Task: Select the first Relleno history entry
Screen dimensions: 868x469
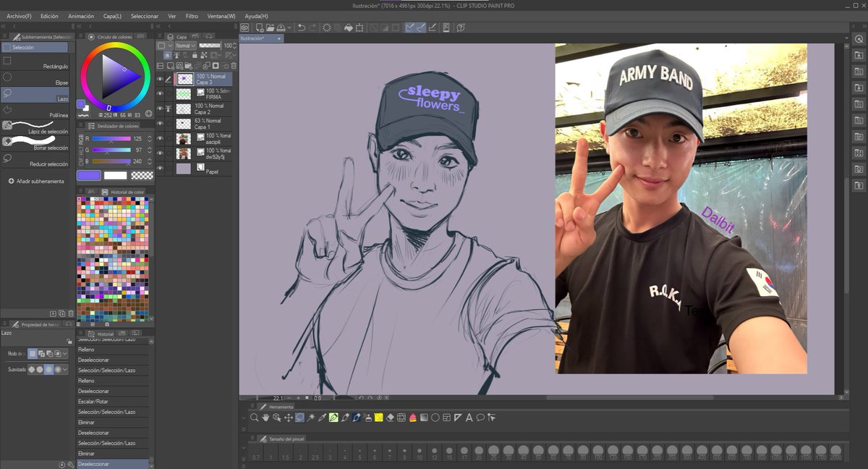Action: tap(114, 350)
